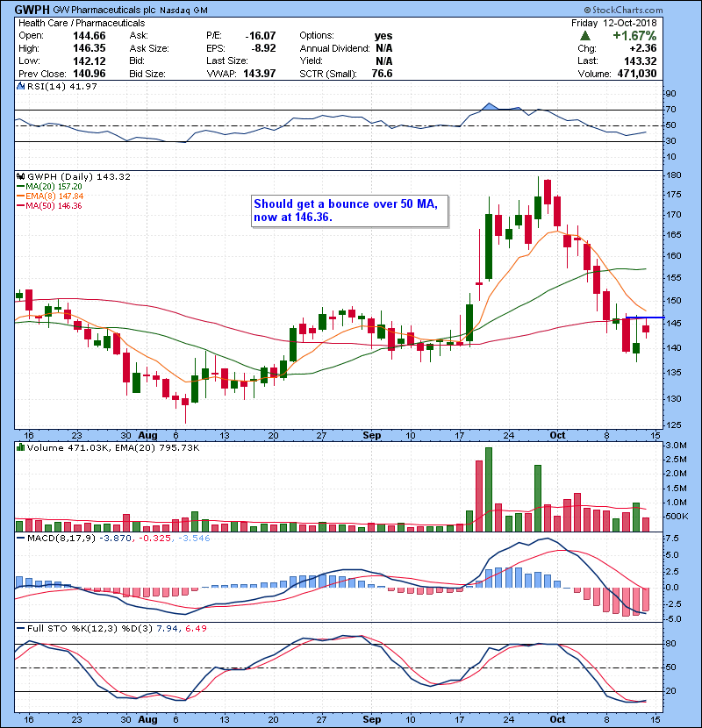Click the 3.0M volume axis label
Image resolution: width=702 pixels, height=728 pixels.
coord(677,446)
